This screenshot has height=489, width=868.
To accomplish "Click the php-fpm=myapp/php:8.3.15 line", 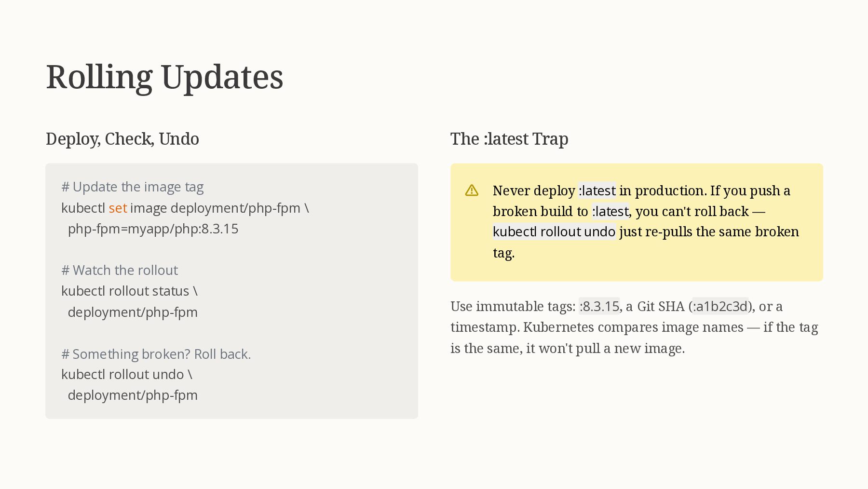I will click(153, 229).
